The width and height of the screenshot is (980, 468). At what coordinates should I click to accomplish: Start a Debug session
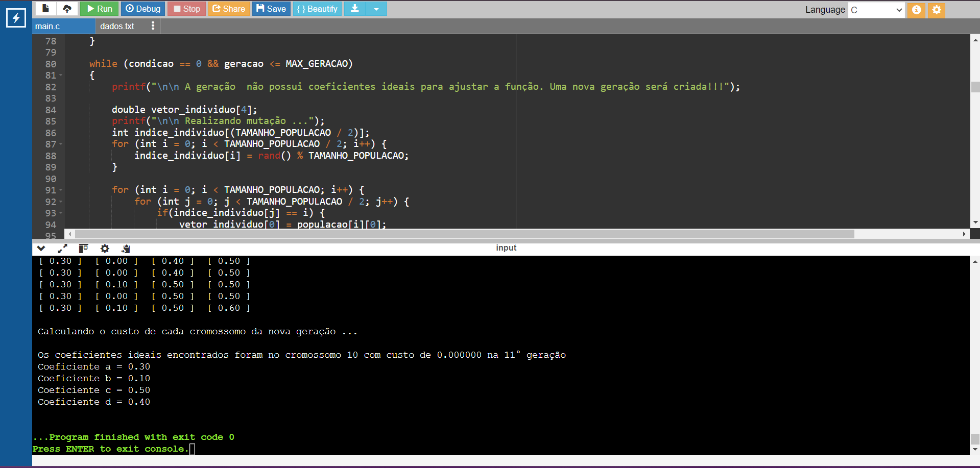[x=143, y=8]
